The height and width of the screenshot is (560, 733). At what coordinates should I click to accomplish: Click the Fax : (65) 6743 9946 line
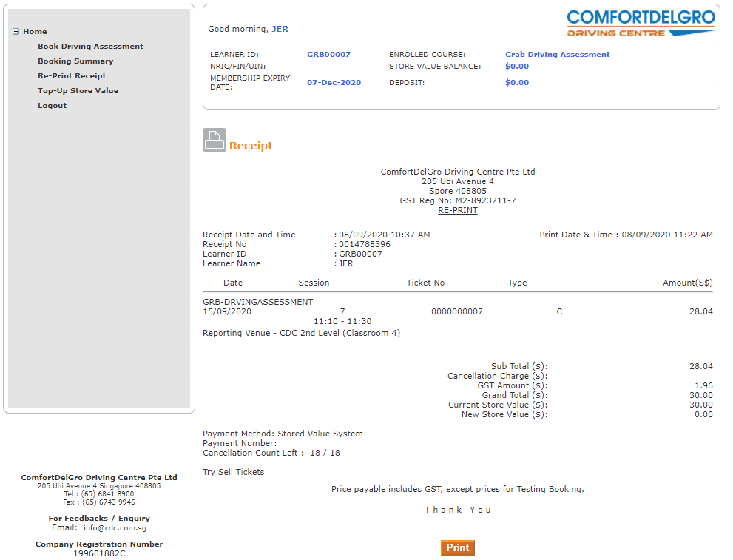[99, 502]
